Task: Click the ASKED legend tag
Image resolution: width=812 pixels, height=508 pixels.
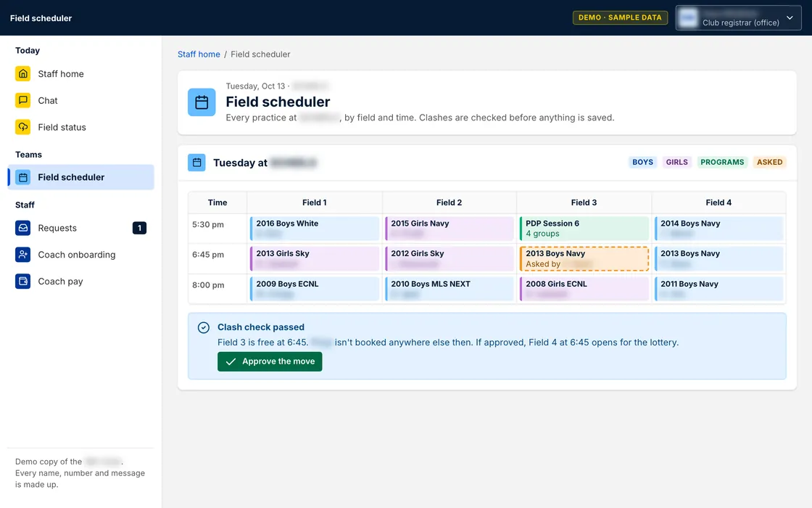Action: (769, 163)
